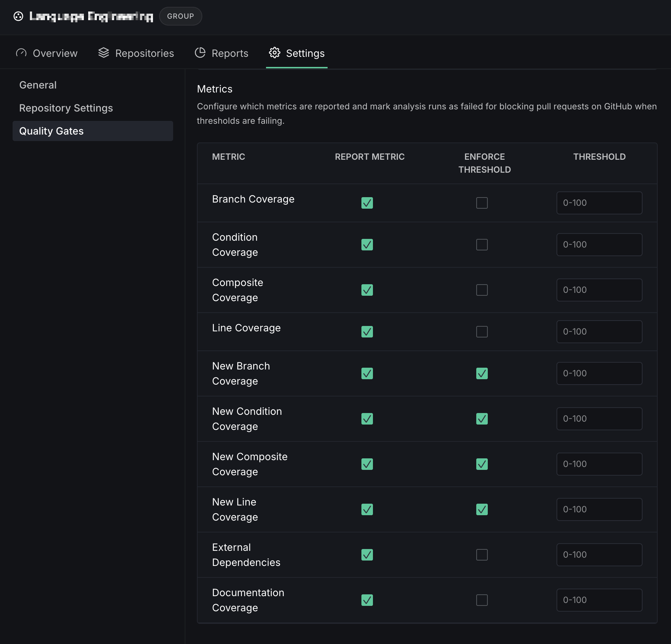
Task: Turn off report metric for External Dependencies
Action: pyautogui.click(x=367, y=555)
